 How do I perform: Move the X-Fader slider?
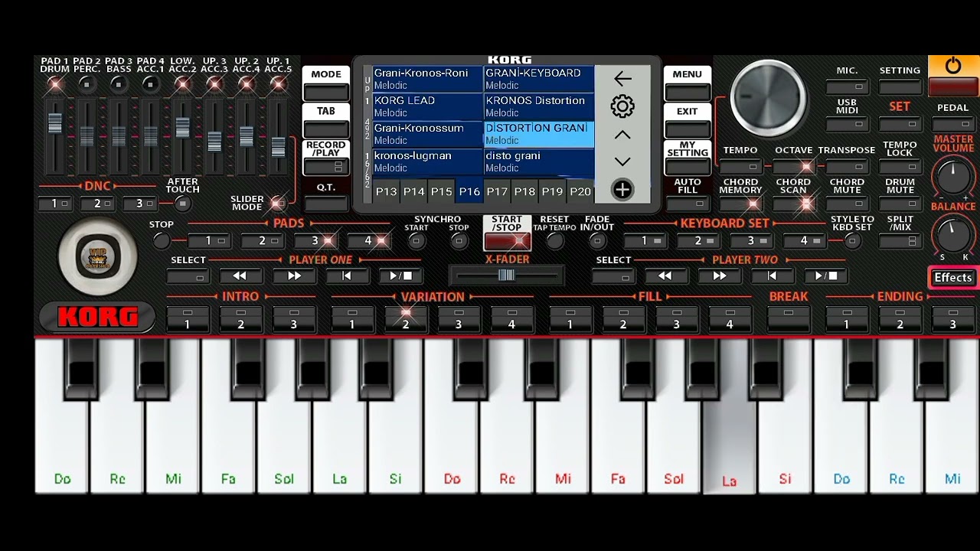pyautogui.click(x=506, y=275)
